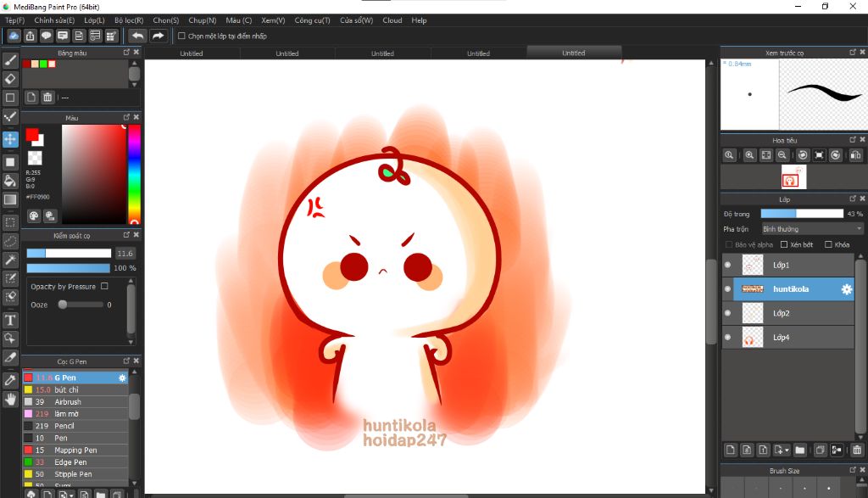Click the navigator canvas thumbnail
This screenshot has width=868, height=498.
(x=793, y=176)
